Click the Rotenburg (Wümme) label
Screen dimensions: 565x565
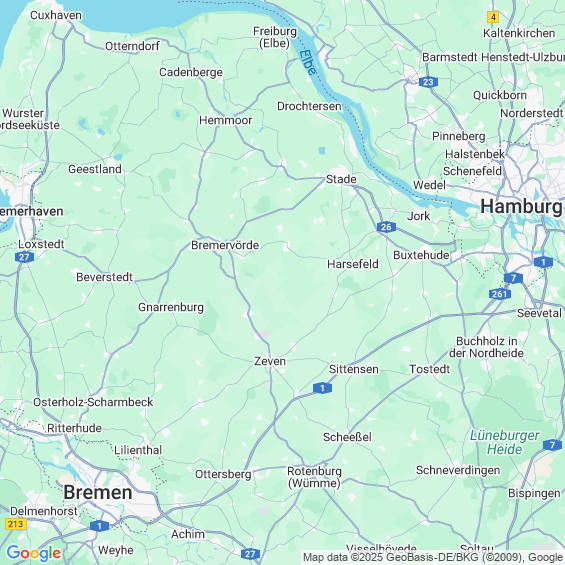point(314,477)
